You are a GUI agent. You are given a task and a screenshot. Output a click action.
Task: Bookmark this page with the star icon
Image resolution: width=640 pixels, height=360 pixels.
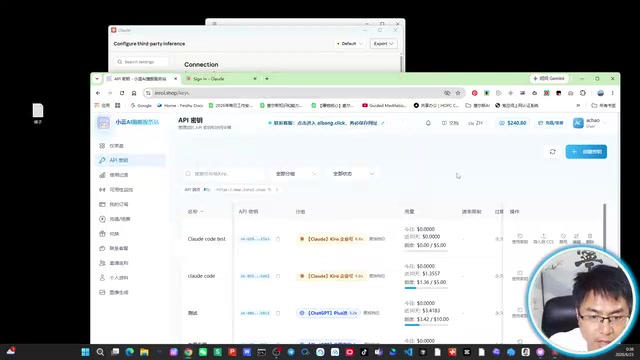pyautogui.click(x=458, y=93)
